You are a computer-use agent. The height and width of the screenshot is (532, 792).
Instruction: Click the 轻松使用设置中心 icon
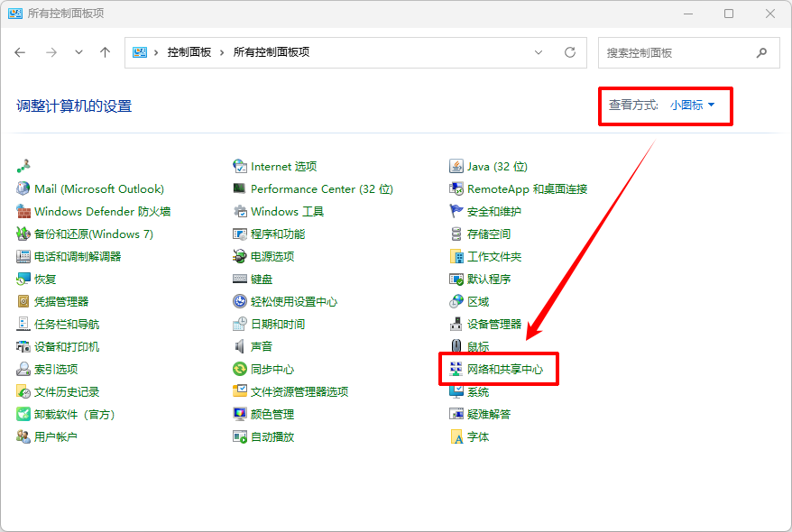(x=239, y=301)
